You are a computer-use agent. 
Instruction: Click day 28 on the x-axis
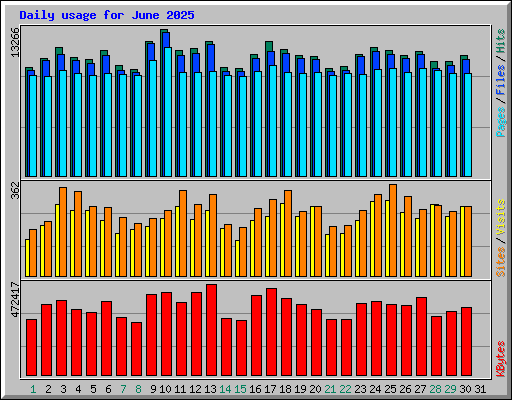[435, 389]
